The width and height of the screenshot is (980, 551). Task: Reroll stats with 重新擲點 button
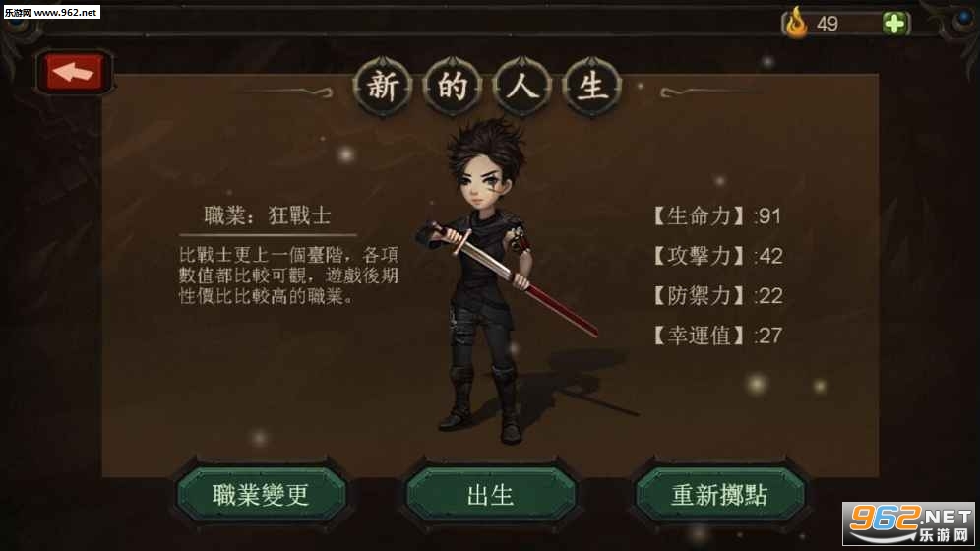[719, 495]
